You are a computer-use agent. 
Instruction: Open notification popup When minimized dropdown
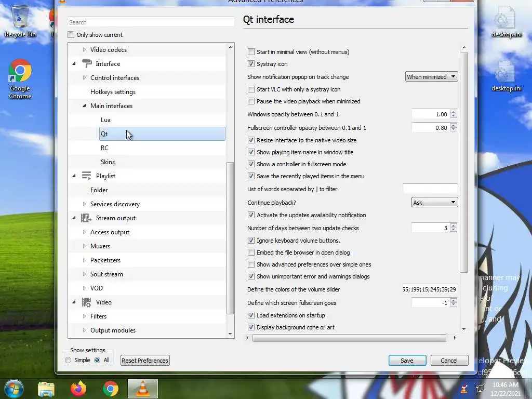pos(431,77)
